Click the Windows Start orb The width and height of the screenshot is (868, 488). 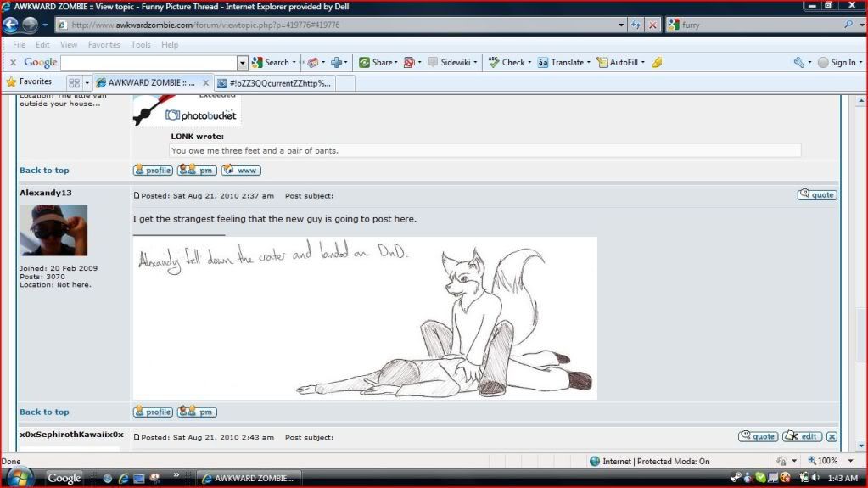(20, 477)
